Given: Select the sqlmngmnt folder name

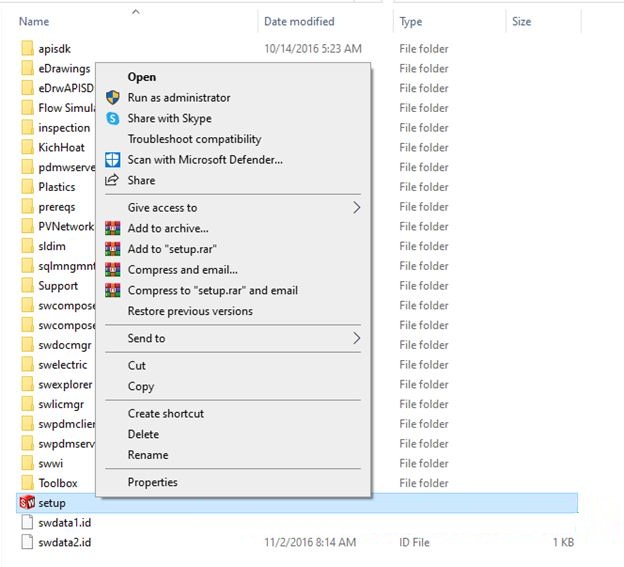Looking at the screenshot, I should pyautogui.click(x=66, y=266).
